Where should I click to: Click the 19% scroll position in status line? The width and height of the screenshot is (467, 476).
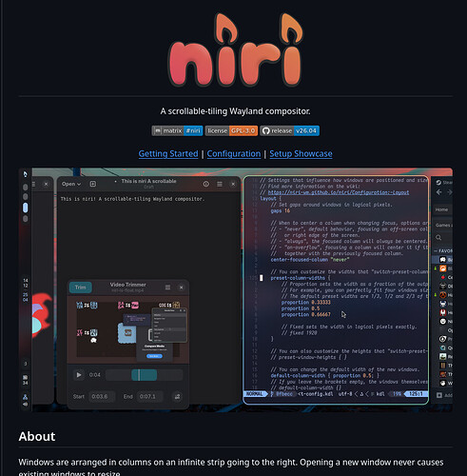point(398,394)
